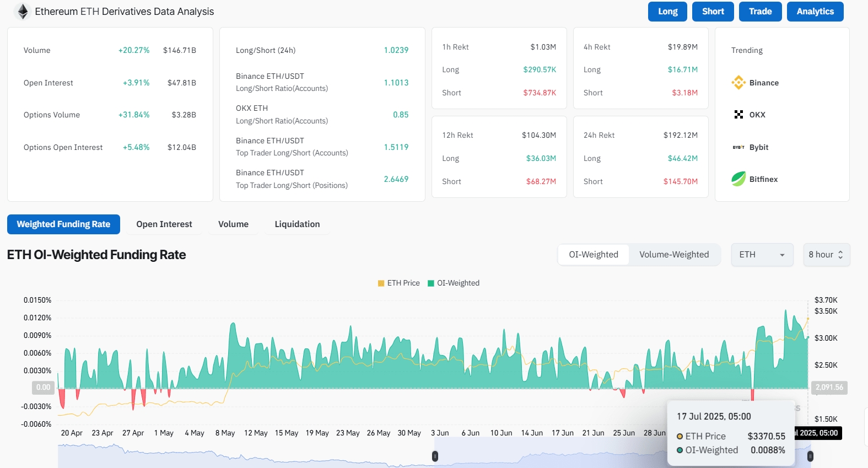Click the Ethereum diamond logo icon
This screenshot has height=468, width=868.
click(x=23, y=12)
